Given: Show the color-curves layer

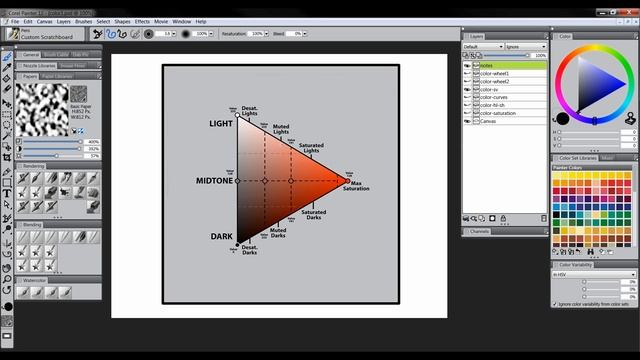Looking at the screenshot, I should [467, 97].
